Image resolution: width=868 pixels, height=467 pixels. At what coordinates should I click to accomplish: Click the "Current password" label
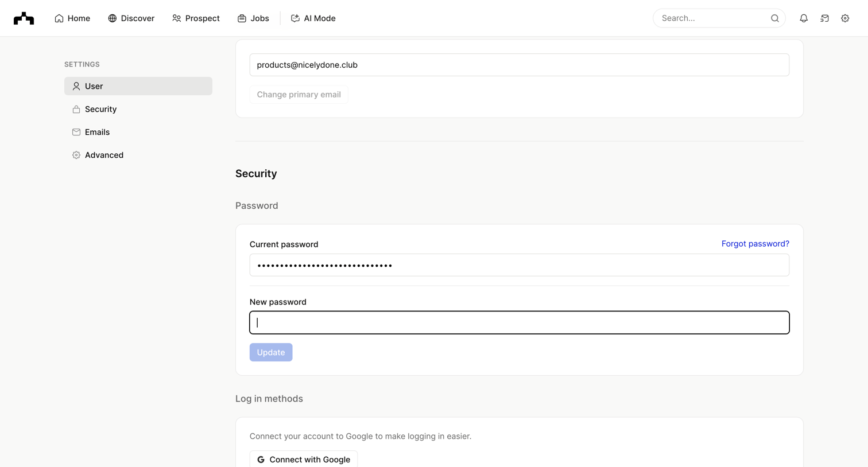(x=284, y=244)
